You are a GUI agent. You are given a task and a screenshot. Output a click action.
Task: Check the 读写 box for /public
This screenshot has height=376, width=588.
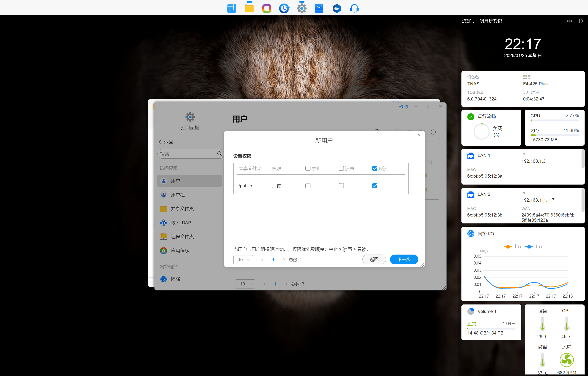point(341,186)
